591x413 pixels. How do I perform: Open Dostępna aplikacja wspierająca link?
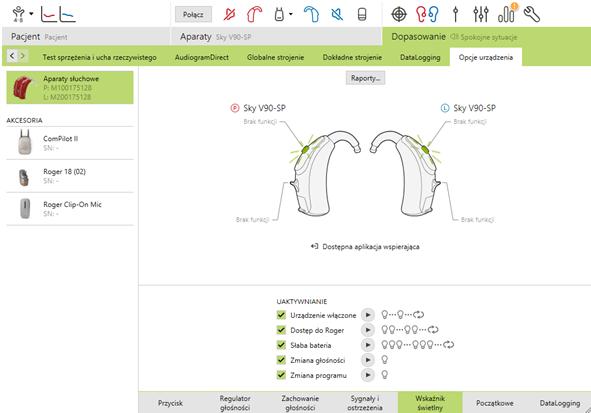tap(365, 247)
